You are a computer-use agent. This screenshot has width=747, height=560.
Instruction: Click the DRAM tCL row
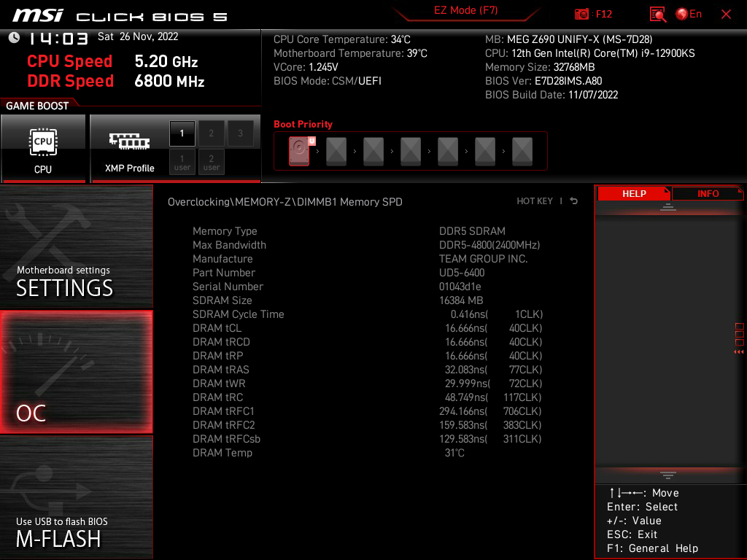click(368, 327)
